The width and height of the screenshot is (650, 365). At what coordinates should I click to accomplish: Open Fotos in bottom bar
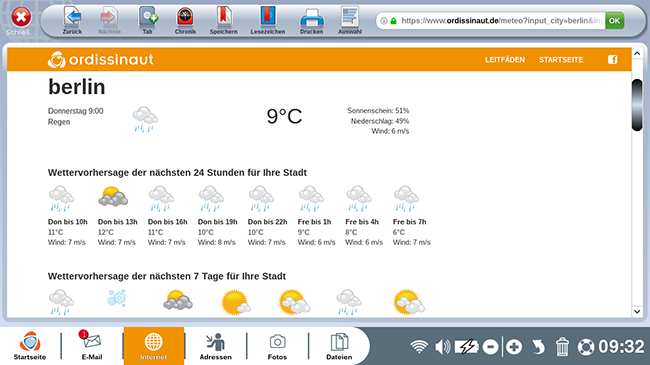(277, 346)
